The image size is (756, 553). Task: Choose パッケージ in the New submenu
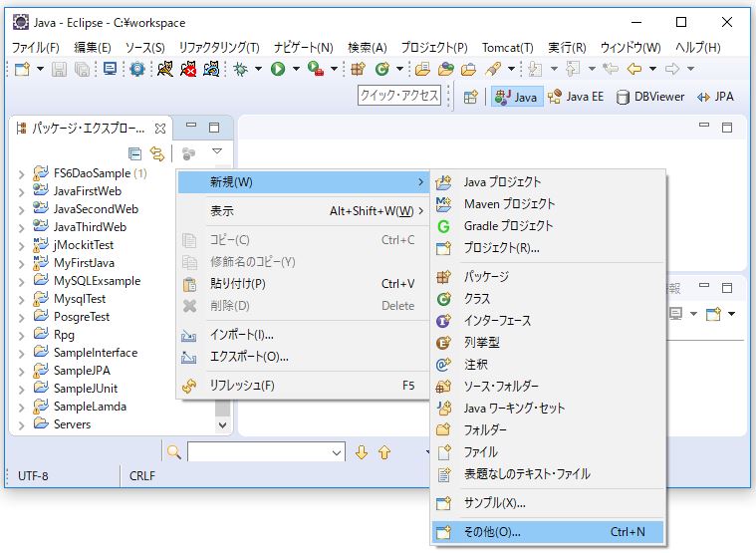click(548, 277)
